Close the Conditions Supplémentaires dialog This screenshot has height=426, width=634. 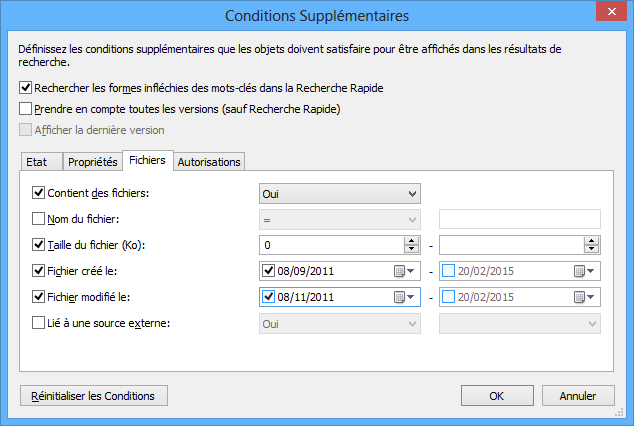611,14
